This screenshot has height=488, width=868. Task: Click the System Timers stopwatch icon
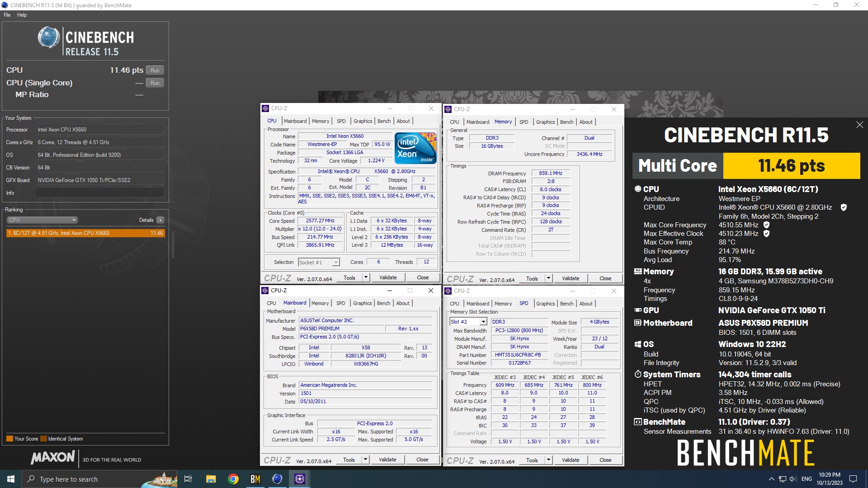(638, 375)
